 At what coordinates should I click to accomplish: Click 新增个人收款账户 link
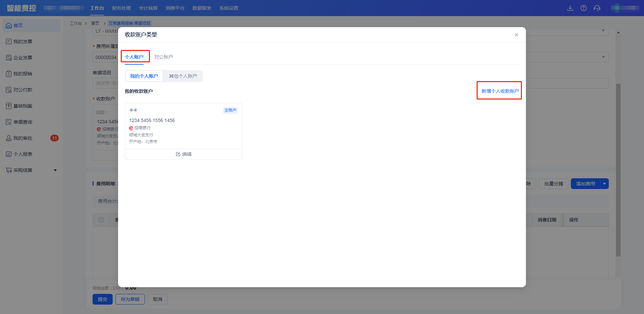500,91
